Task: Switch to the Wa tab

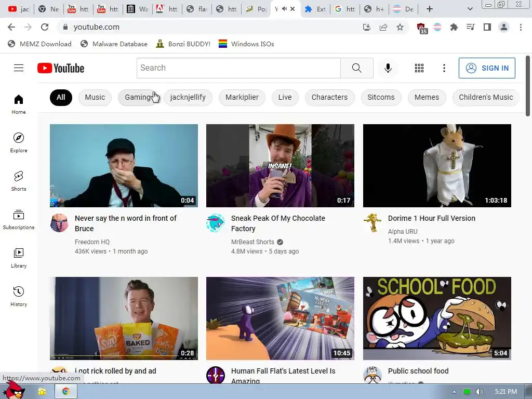Action: coord(137,9)
